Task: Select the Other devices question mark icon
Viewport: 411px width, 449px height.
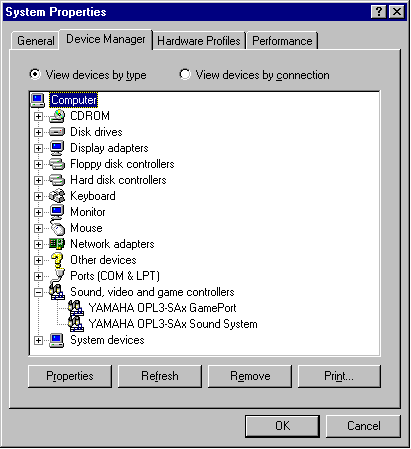Action: [x=57, y=260]
